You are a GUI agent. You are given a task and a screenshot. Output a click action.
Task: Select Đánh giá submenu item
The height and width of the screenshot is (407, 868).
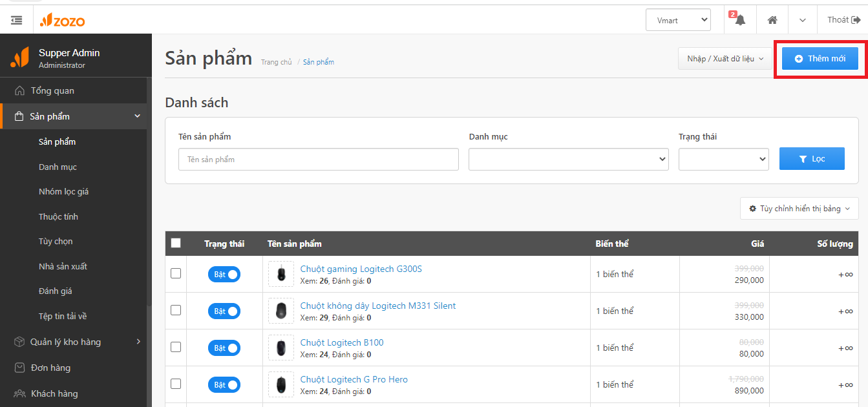click(56, 291)
